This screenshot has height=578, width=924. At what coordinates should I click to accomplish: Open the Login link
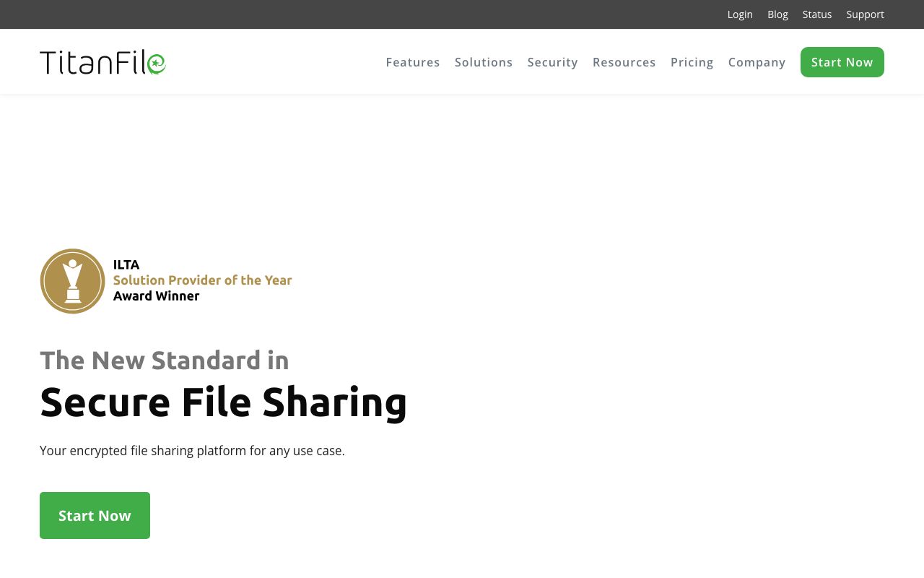tap(740, 14)
